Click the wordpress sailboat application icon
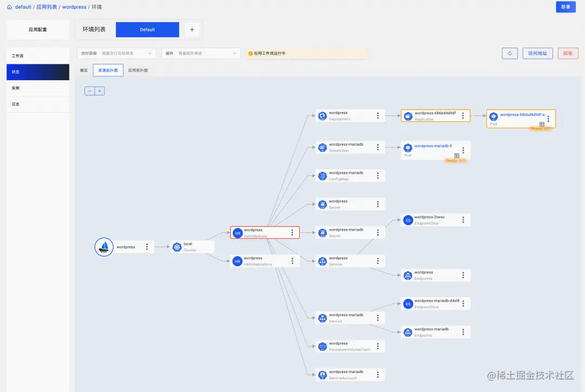This screenshot has width=585, height=392. [x=104, y=247]
